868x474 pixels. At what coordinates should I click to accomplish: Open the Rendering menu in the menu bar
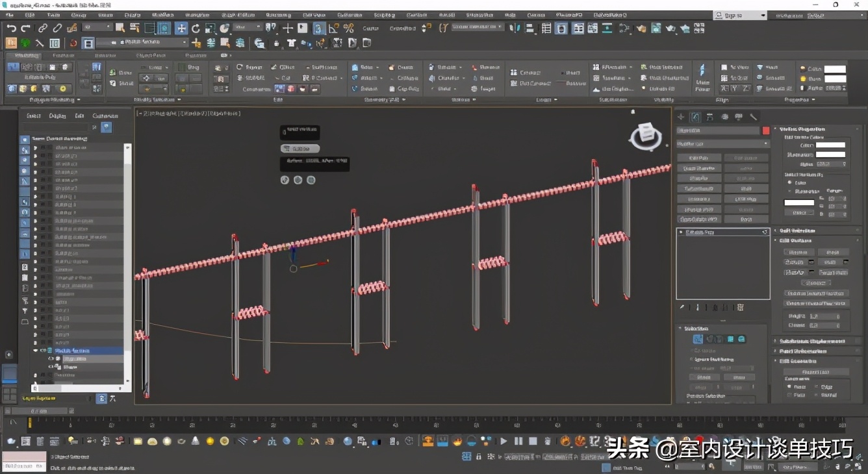tap(273, 14)
